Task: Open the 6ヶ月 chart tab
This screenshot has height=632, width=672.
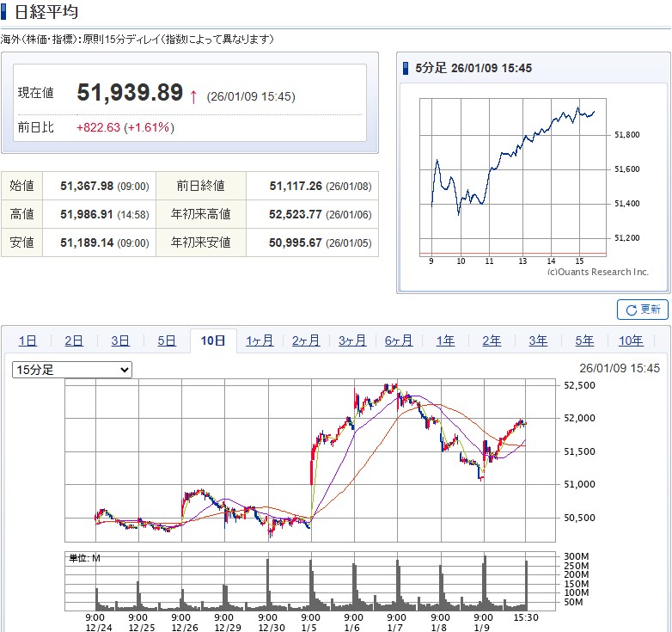Action: (x=399, y=341)
